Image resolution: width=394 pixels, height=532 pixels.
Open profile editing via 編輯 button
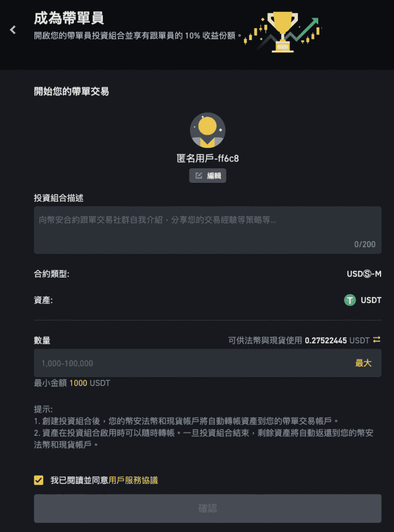click(x=208, y=176)
